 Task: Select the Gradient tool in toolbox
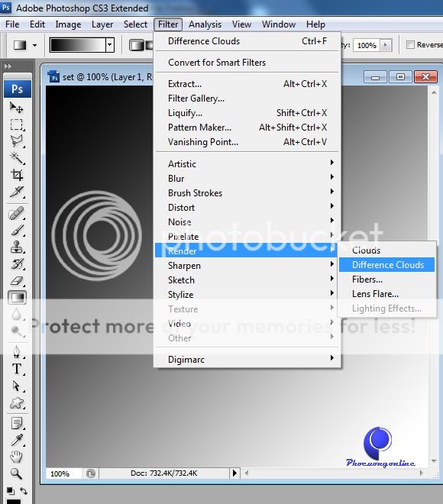point(17,298)
